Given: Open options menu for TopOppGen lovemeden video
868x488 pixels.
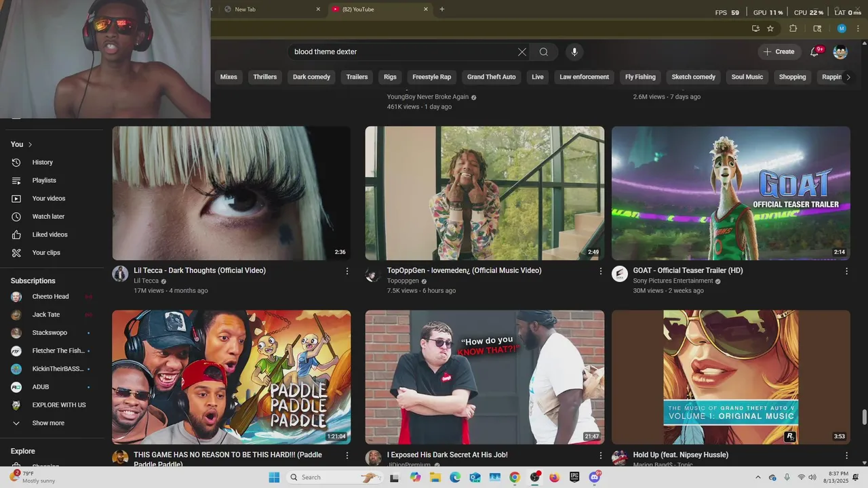Looking at the screenshot, I should click(600, 271).
